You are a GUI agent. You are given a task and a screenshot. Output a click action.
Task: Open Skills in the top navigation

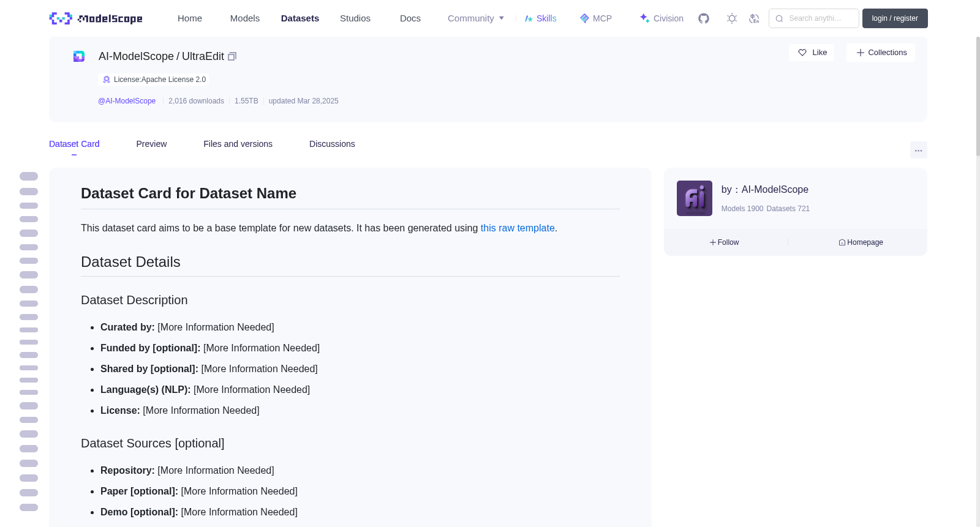(x=540, y=18)
